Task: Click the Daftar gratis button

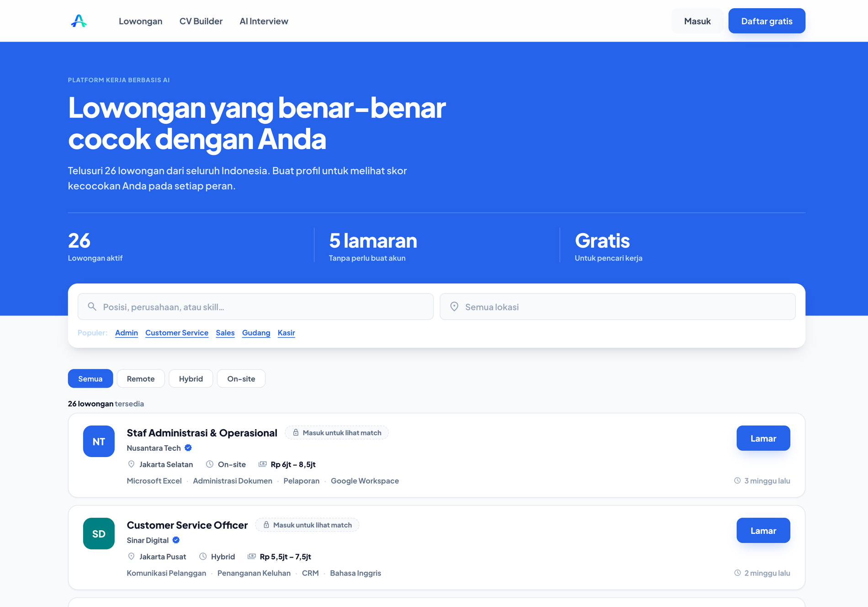Action: click(767, 21)
